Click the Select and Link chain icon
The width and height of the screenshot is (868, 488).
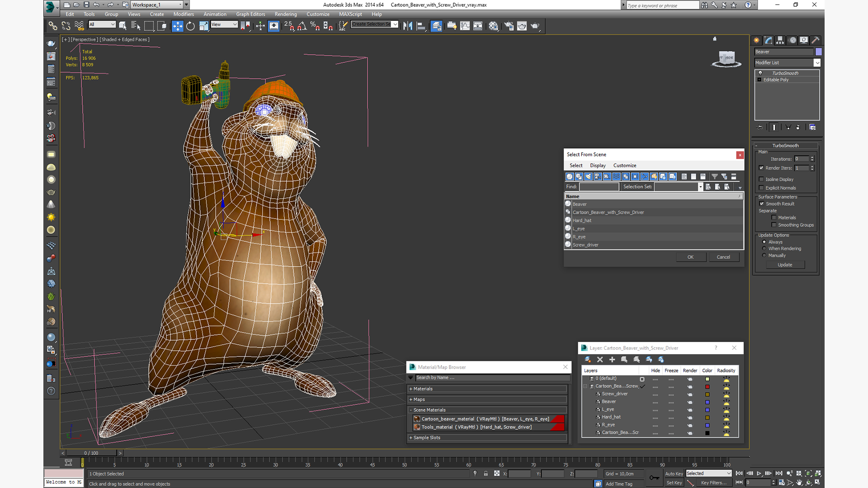[53, 26]
